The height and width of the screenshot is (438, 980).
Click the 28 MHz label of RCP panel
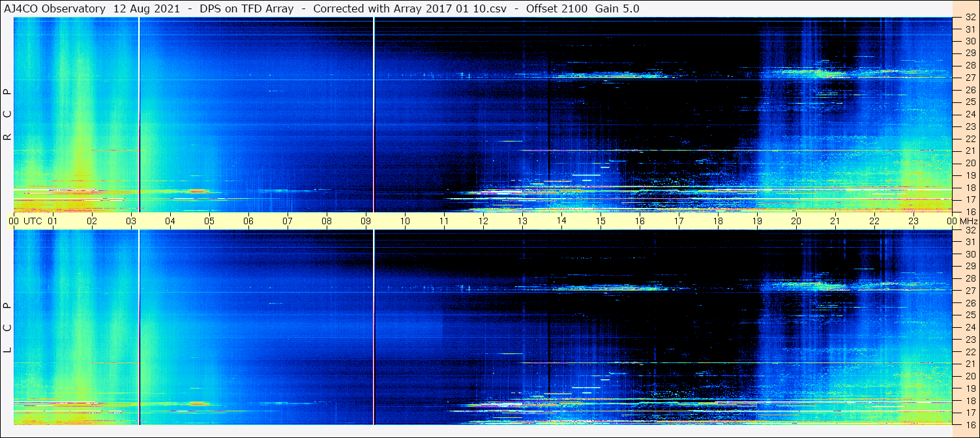(x=970, y=65)
